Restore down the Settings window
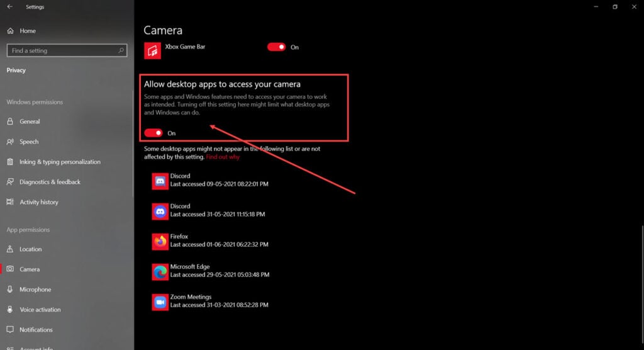644x350 pixels. click(x=615, y=6)
